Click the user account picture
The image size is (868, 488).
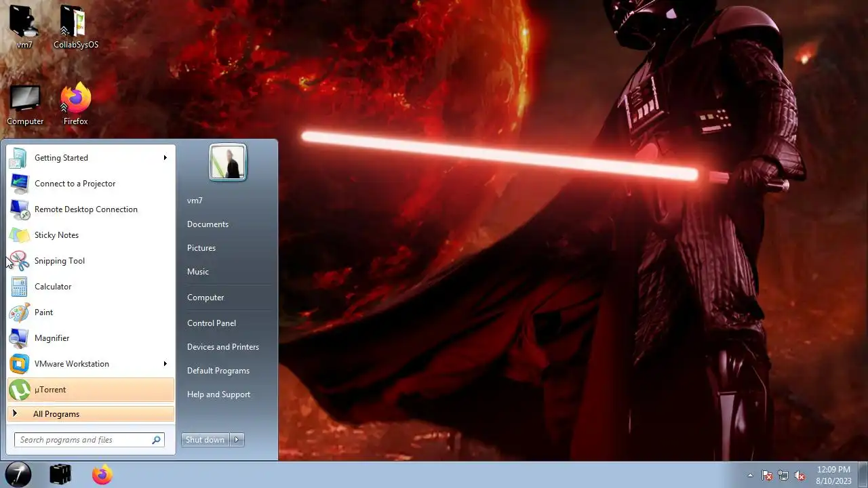tap(228, 162)
